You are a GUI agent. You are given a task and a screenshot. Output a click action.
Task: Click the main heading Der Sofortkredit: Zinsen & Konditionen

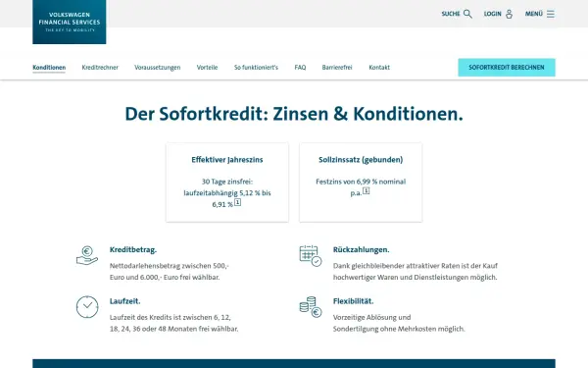coord(294,114)
